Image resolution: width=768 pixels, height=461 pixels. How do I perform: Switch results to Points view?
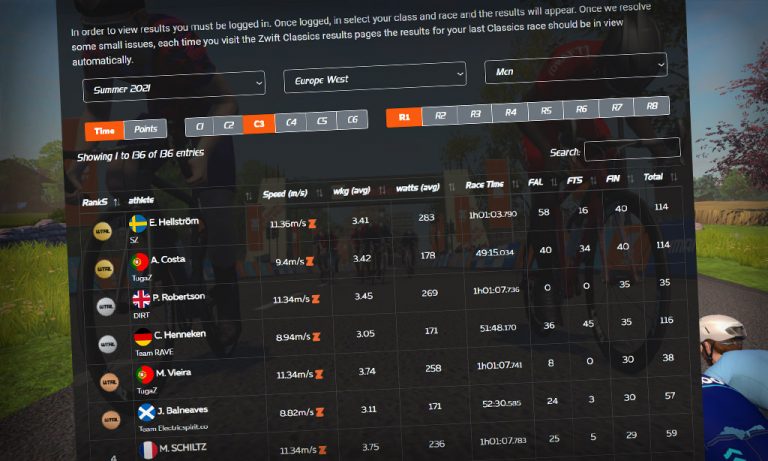click(x=145, y=129)
